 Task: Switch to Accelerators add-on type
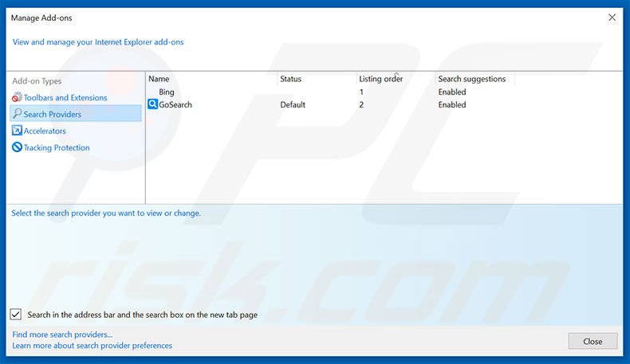(45, 131)
